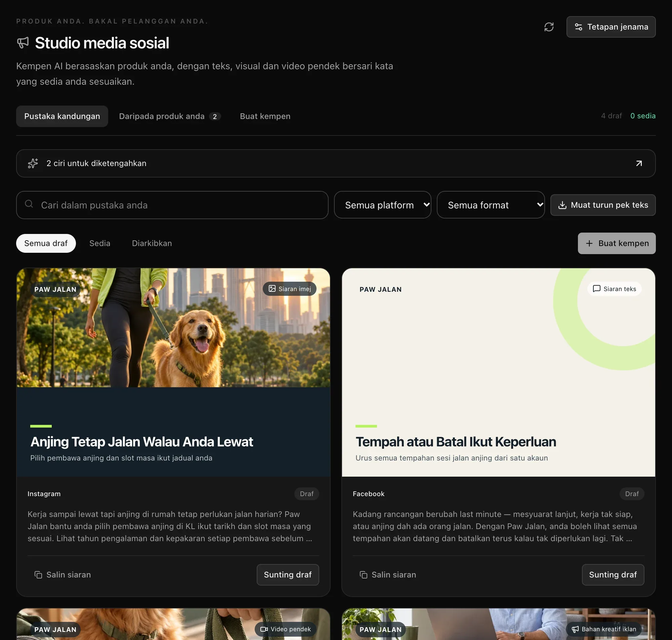
Task: Open Tetapan jenama settings
Action: pyautogui.click(x=611, y=27)
